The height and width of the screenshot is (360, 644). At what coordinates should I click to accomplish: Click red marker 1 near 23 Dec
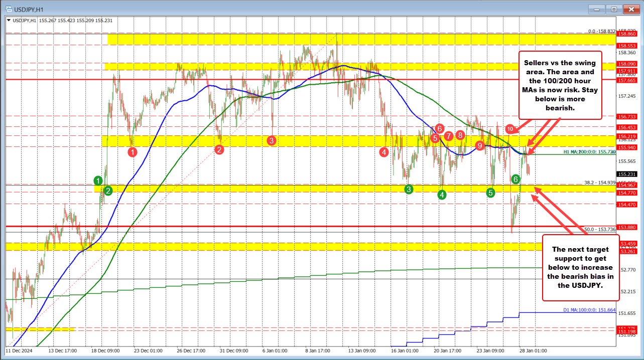click(x=133, y=151)
